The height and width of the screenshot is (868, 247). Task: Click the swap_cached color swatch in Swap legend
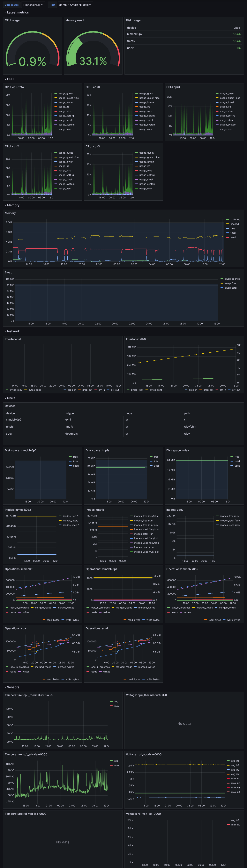click(222, 279)
